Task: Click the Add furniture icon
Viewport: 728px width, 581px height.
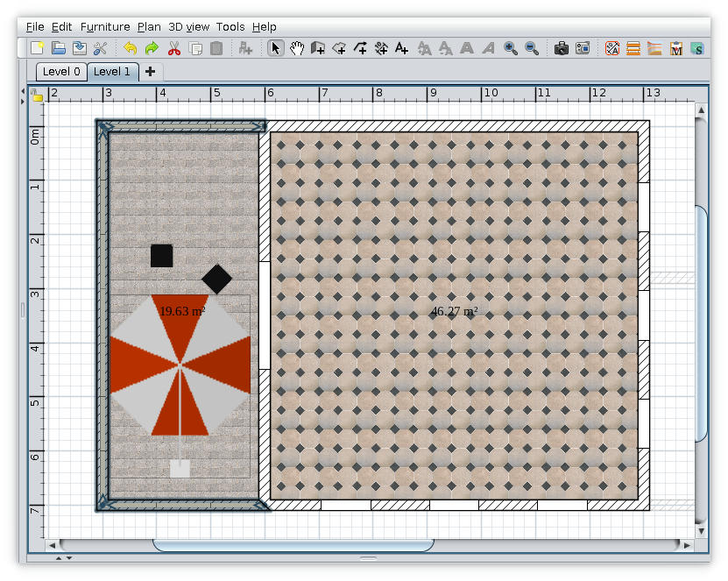Action: coord(245,48)
